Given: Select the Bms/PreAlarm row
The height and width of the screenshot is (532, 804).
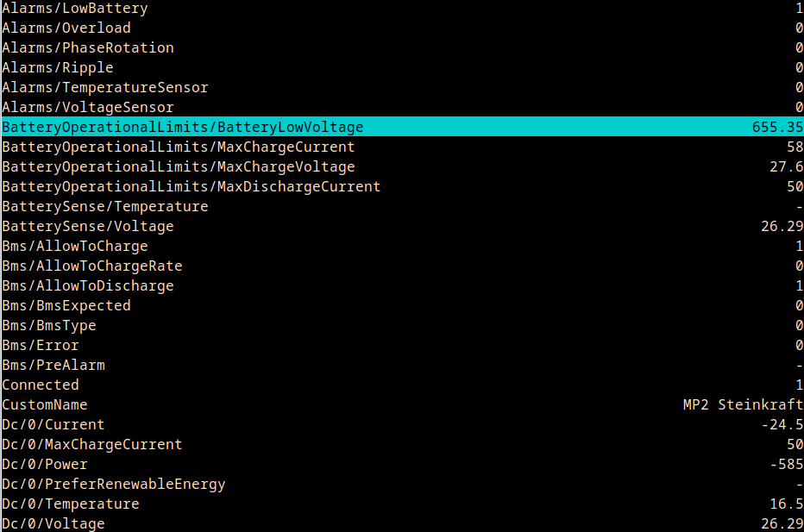Looking at the screenshot, I should pos(53,366).
